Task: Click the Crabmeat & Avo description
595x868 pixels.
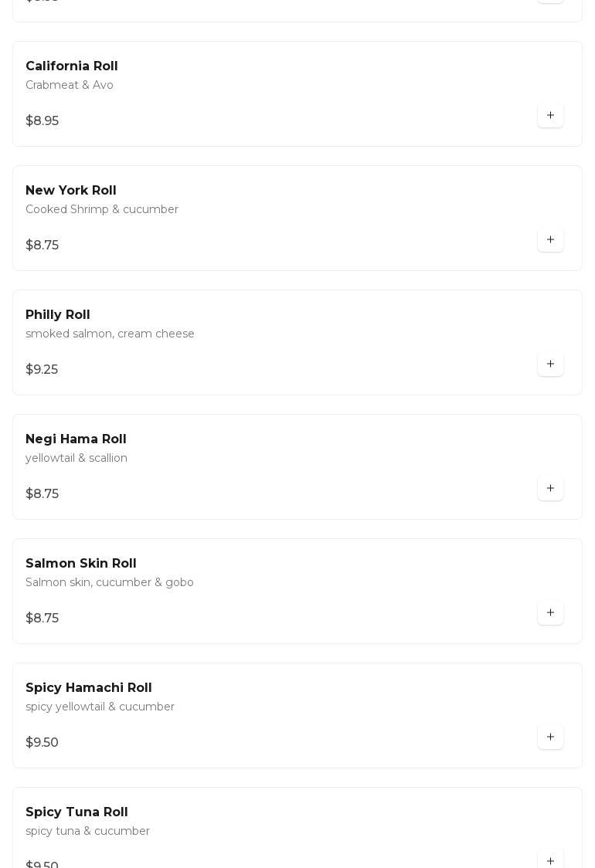Action: click(70, 85)
